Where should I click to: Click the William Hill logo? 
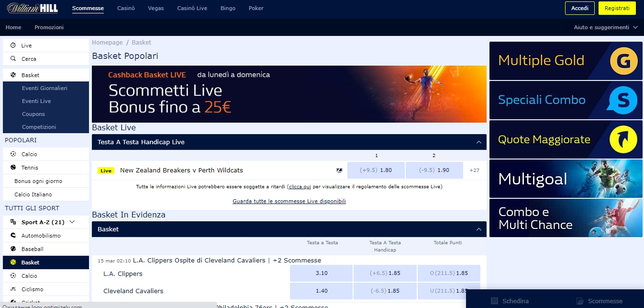32,8
